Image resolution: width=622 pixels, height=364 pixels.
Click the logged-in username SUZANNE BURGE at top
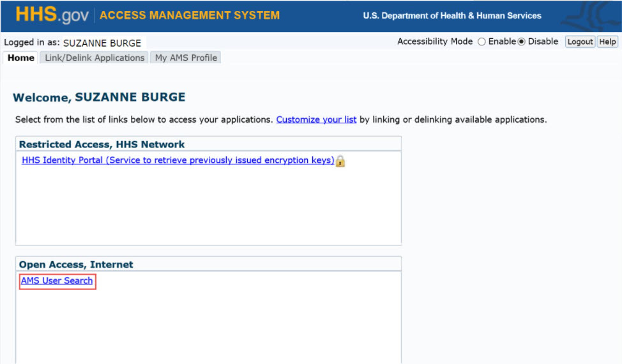click(x=102, y=43)
